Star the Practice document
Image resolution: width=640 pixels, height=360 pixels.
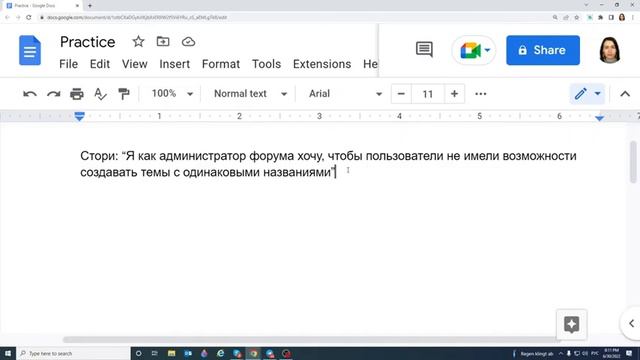pyautogui.click(x=138, y=42)
